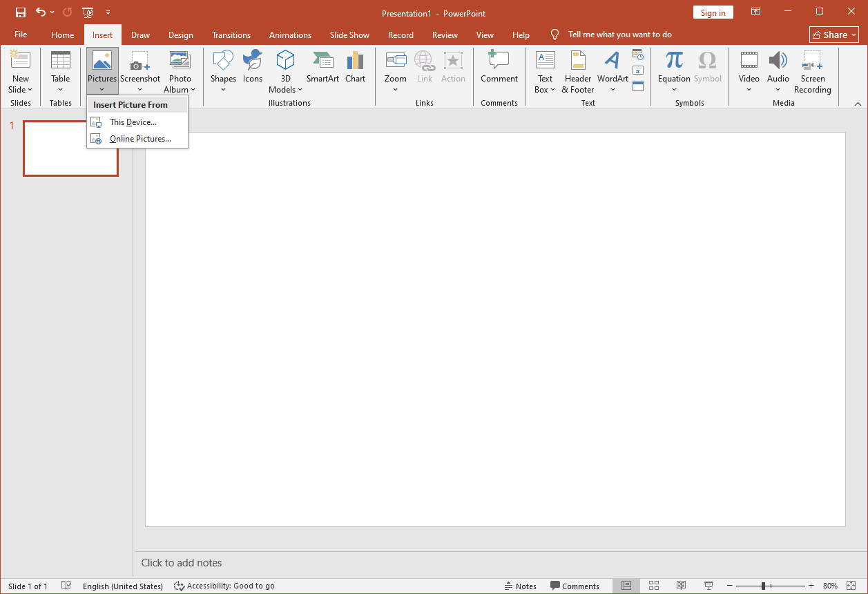Image resolution: width=868 pixels, height=594 pixels.
Task: Switch to the Animations tab
Action: 290,35
